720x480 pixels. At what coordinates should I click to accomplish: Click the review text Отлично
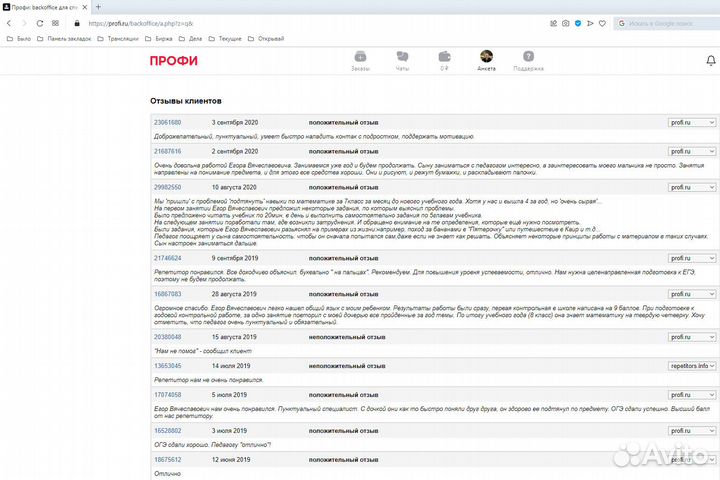168,474
